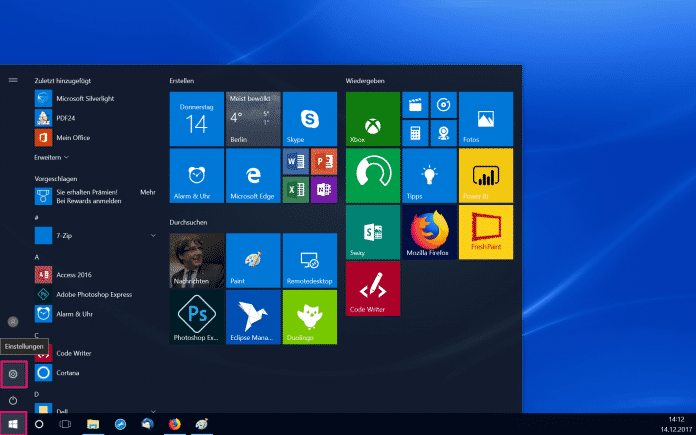Open the Remotedesktop tile
Image resolution: width=696 pixels, height=435 pixels.
point(309,260)
